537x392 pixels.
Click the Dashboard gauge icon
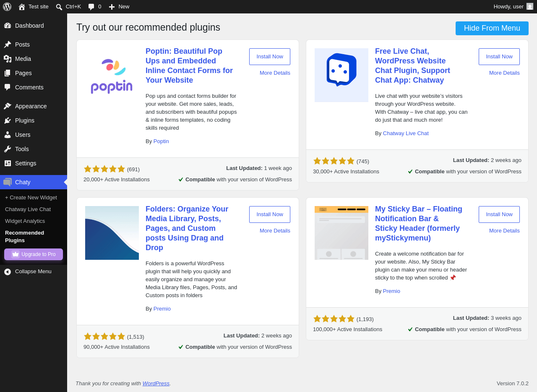tap(8, 26)
